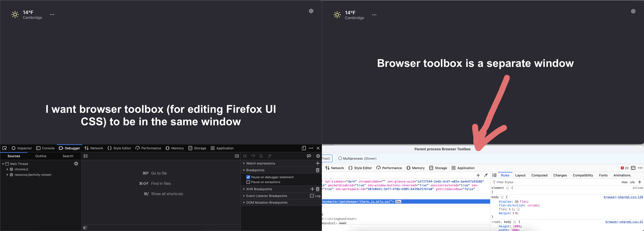Screen dimensions: 644x231
Task: Open the Computed styles tab
Action: [x=539, y=175]
